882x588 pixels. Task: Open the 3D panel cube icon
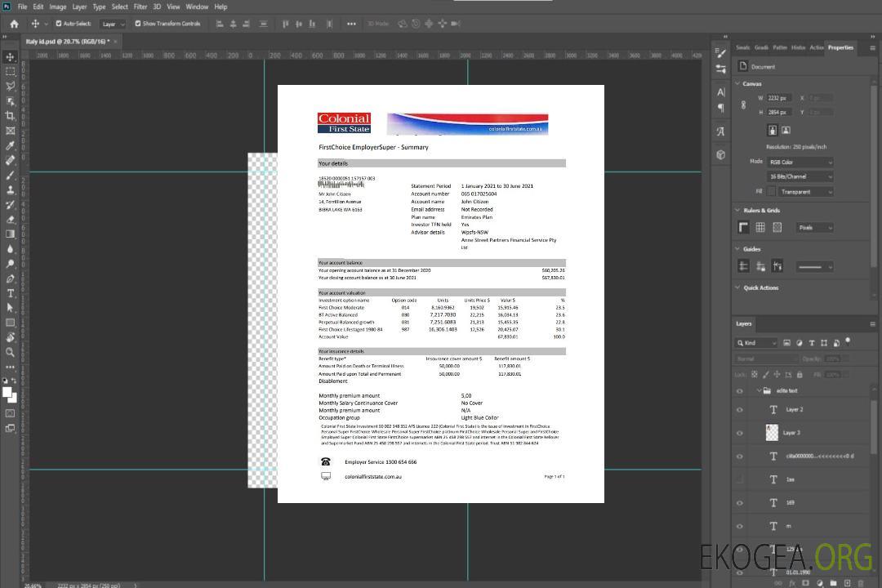pyautogui.click(x=721, y=154)
